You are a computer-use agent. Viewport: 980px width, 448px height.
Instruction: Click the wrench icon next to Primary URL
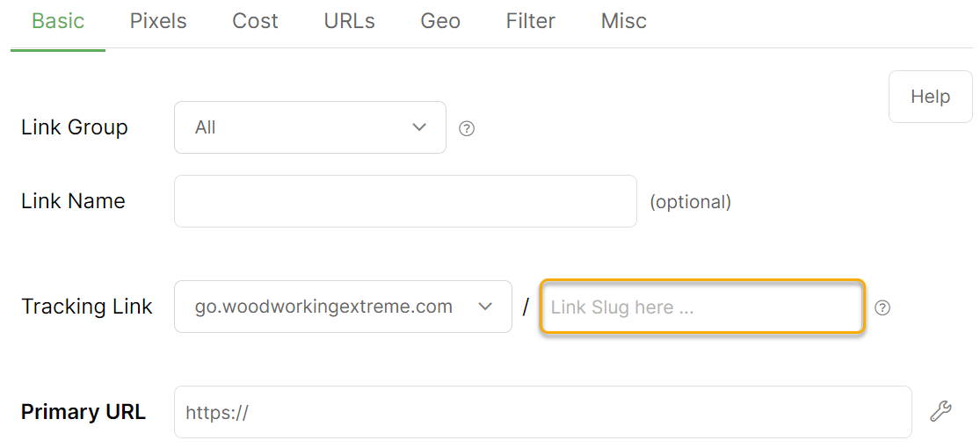pyautogui.click(x=940, y=411)
